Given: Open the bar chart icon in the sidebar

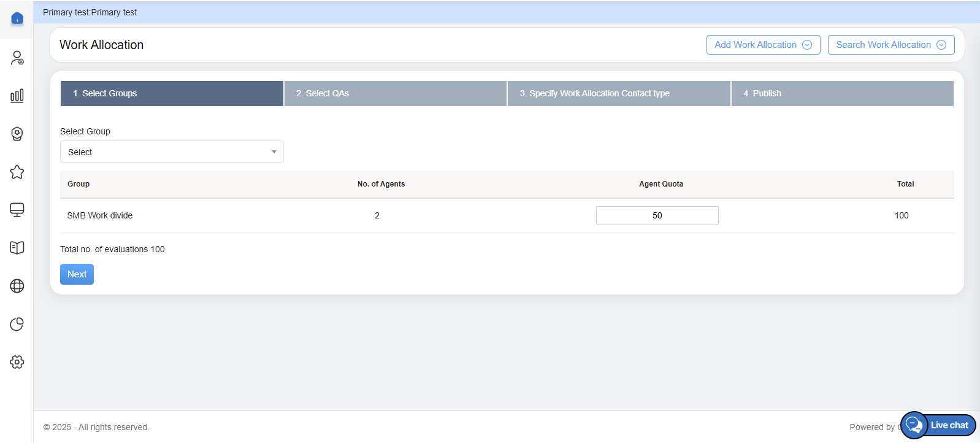Looking at the screenshot, I should click(17, 96).
